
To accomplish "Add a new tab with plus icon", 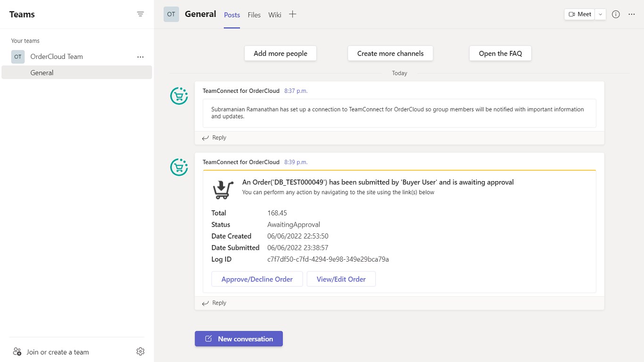I will pos(293,14).
